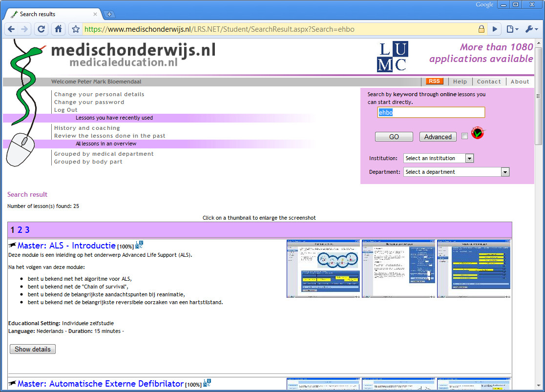Click the vertical scrollbar thumb
The image size is (545, 392).
tap(538, 96)
